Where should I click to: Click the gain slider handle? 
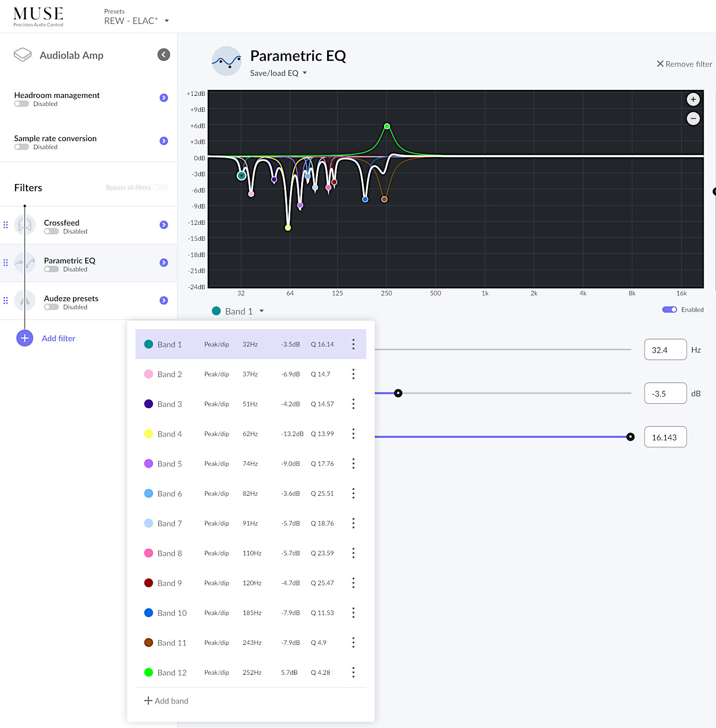[x=398, y=394]
